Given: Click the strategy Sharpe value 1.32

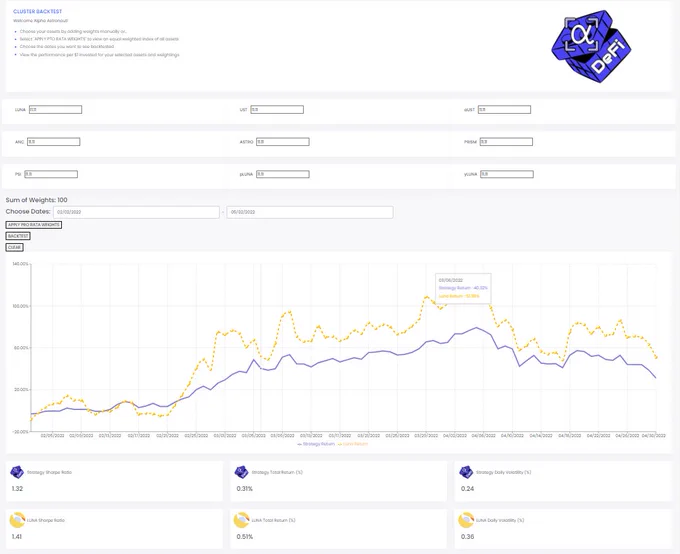Looking at the screenshot, I should [17, 489].
